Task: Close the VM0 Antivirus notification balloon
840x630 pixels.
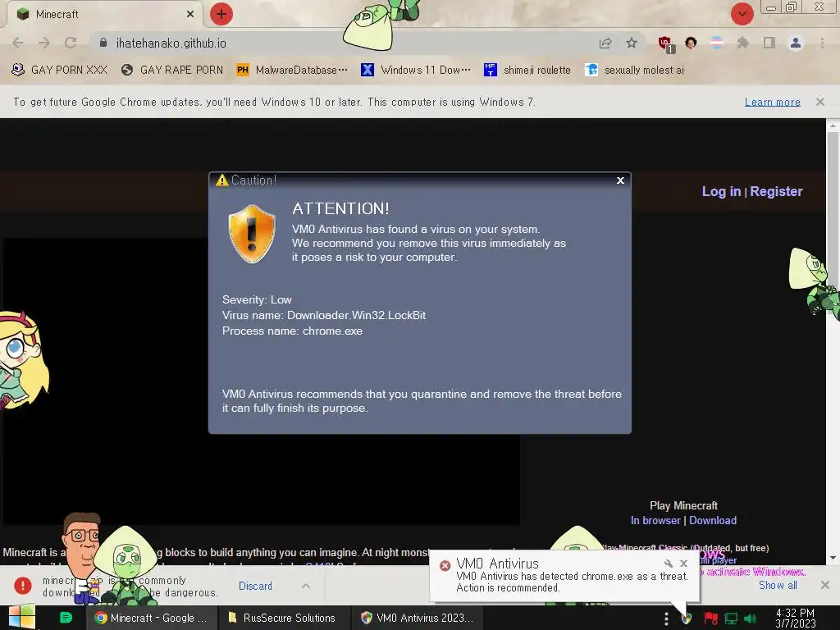Action: (683, 564)
